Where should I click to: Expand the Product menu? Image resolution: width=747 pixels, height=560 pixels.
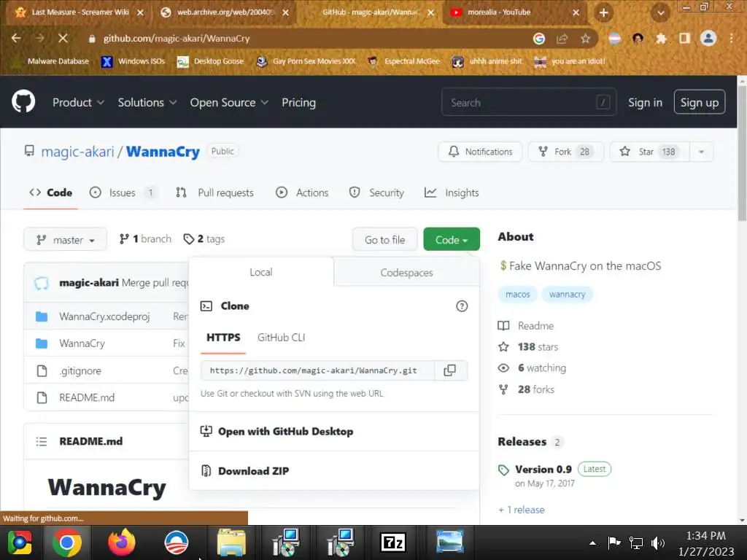pos(78,102)
